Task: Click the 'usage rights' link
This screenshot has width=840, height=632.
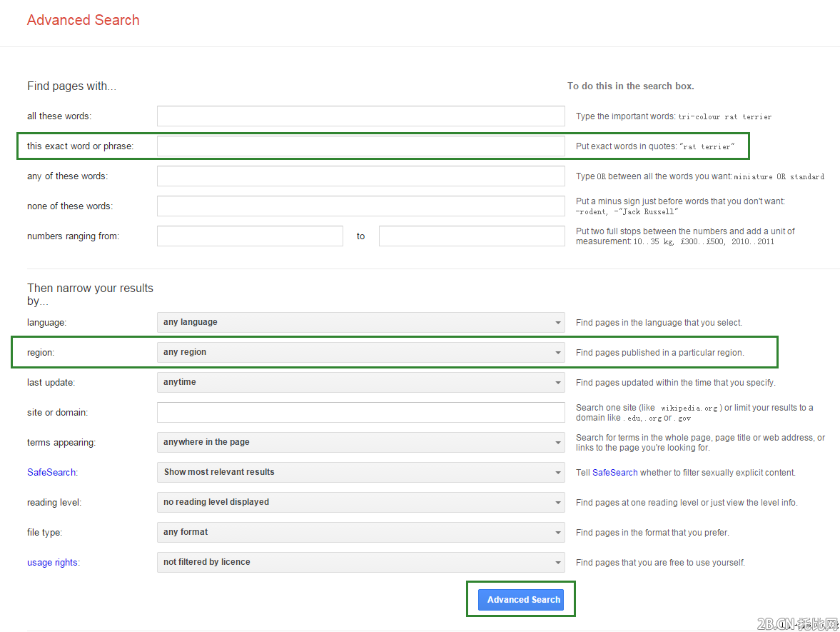Action: pos(52,563)
